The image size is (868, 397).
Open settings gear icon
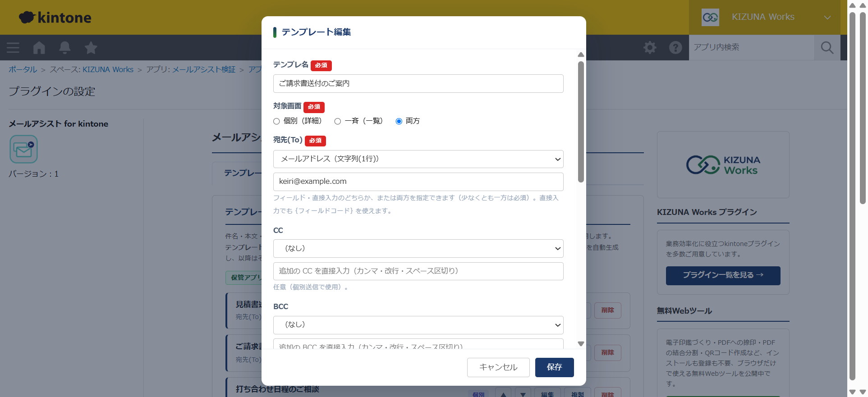coord(650,48)
